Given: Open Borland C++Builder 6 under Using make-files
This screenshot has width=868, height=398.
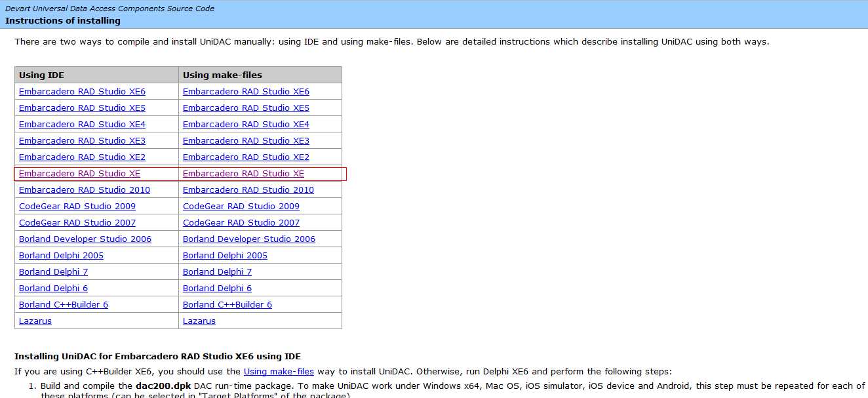Looking at the screenshot, I should pyautogui.click(x=227, y=305).
